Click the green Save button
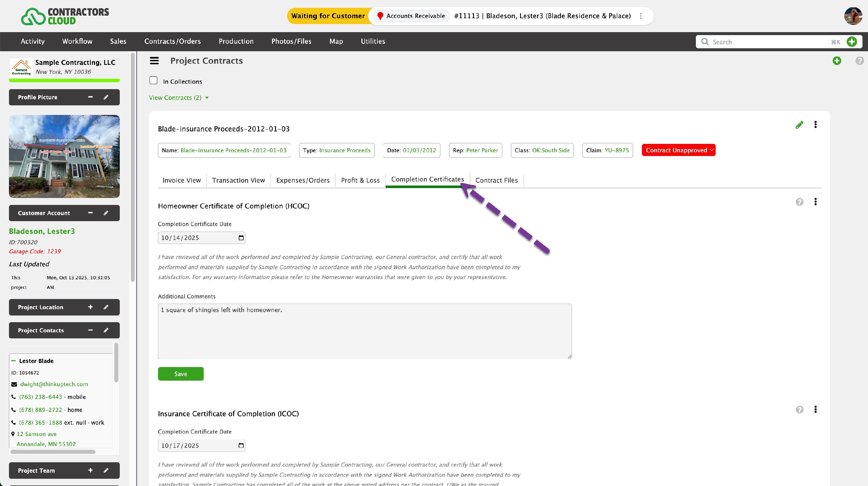Screen dimensions: 868x486 point(181,374)
